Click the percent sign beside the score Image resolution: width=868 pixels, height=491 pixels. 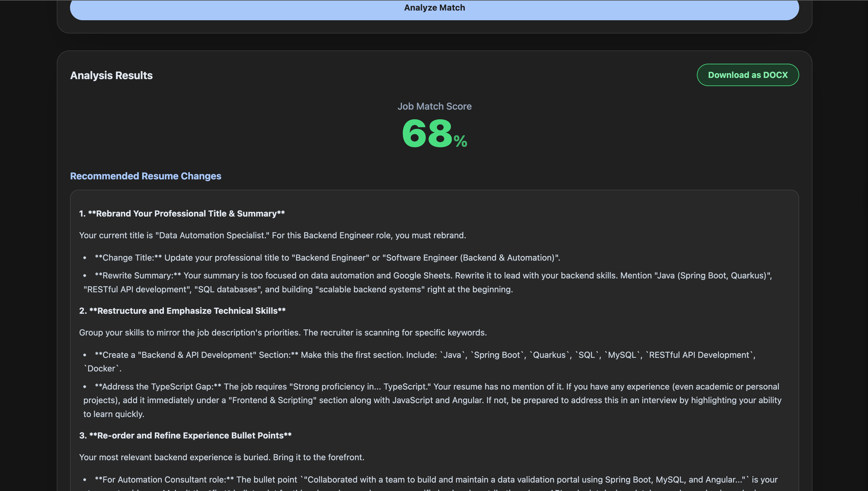click(460, 141)
